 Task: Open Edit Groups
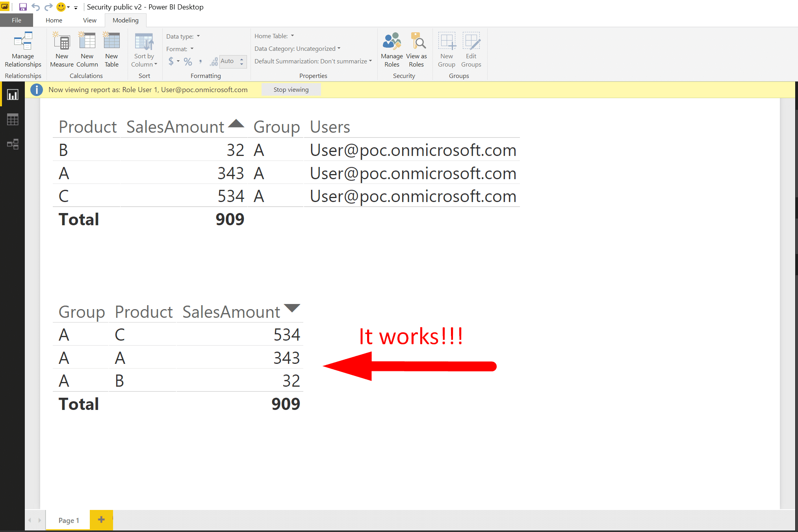coord(471,49)
